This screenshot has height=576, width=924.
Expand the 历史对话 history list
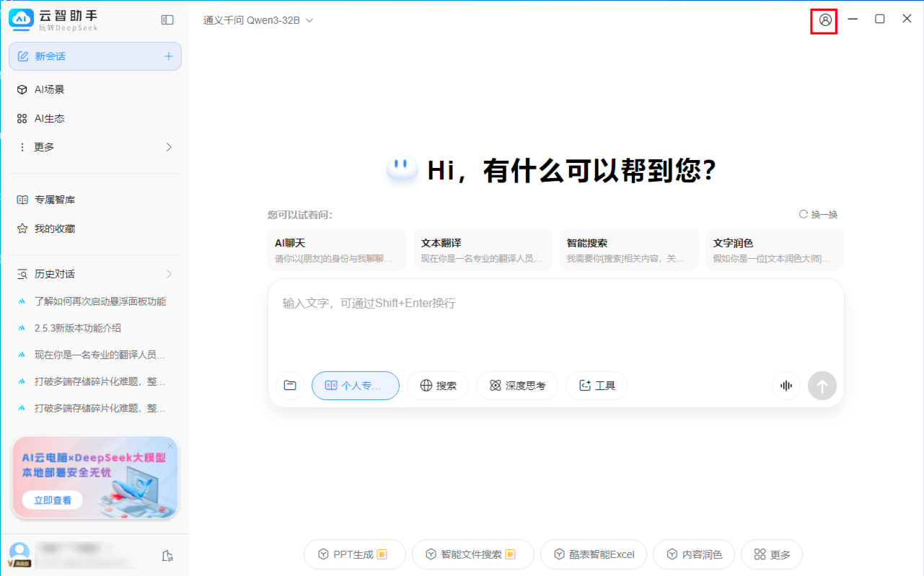[95, 274]
